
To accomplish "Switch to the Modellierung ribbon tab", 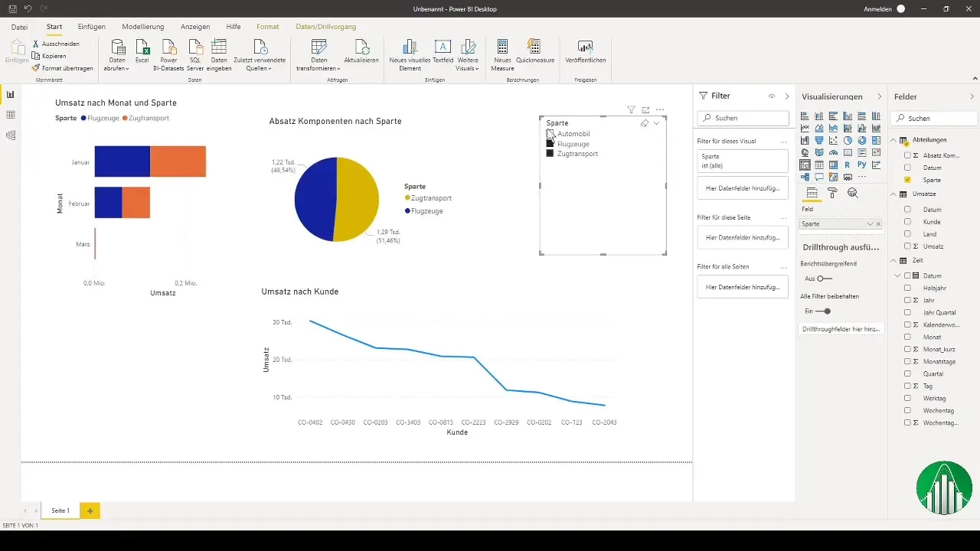I will [x=143, y=27].
